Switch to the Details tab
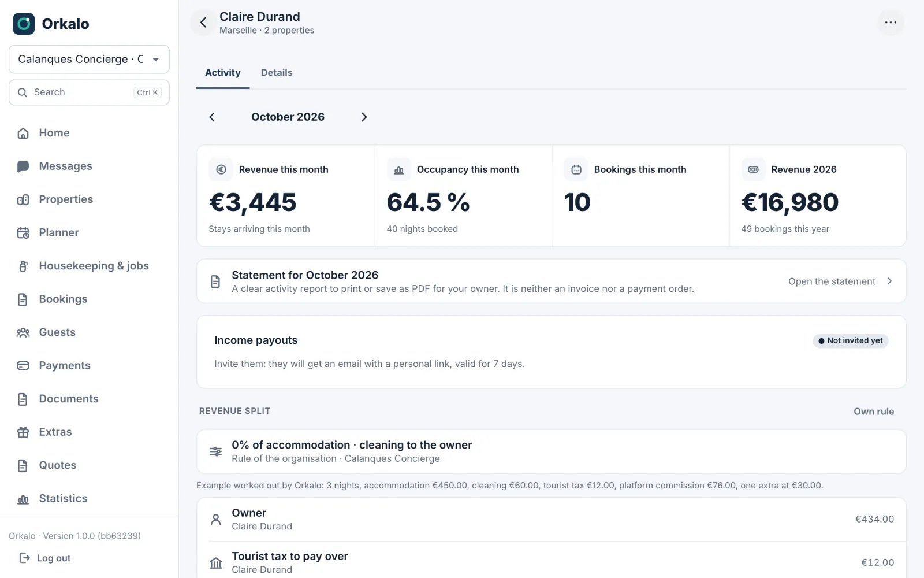The width and height of the screenshot is (924, 578). tap(277, 73)
